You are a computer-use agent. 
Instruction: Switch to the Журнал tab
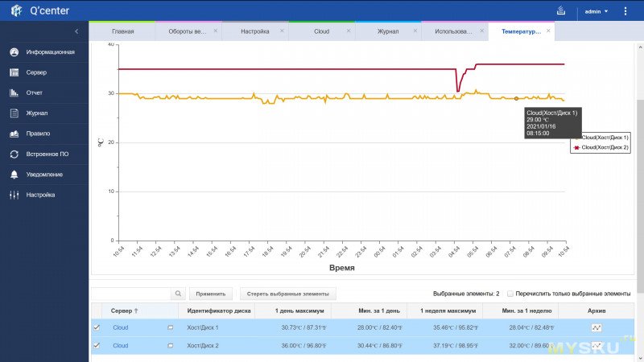(388, 31)
